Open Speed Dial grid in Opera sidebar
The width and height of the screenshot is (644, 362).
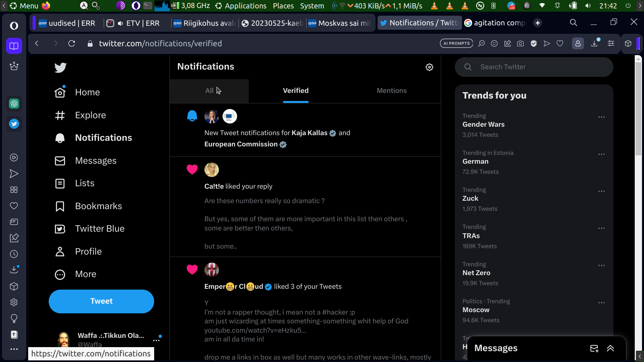(x=14, y=190)
